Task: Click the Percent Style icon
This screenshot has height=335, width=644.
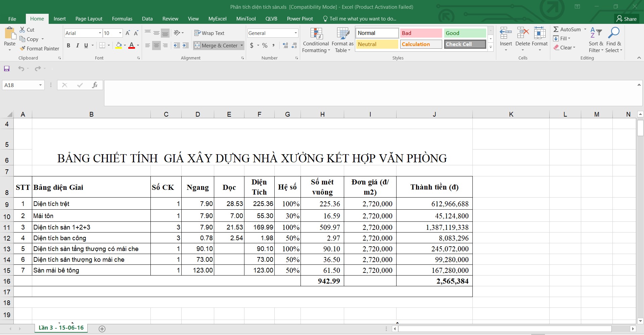Action: (x=265, y=46)
